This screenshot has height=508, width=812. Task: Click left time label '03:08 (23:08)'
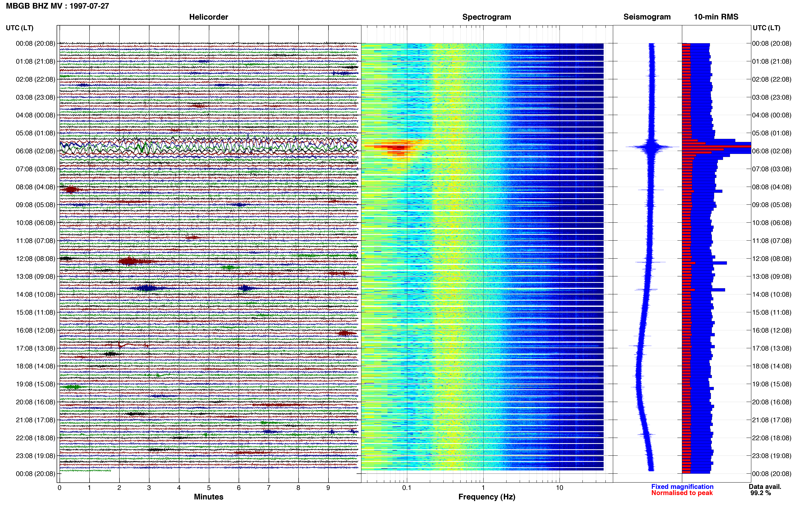pyautogui.click(x=36, y=97)
